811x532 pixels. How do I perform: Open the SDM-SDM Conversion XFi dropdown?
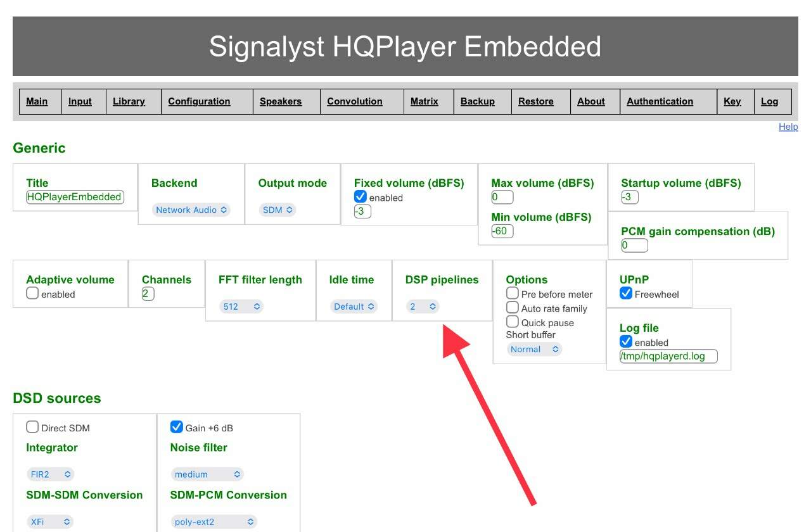(50, 522)
